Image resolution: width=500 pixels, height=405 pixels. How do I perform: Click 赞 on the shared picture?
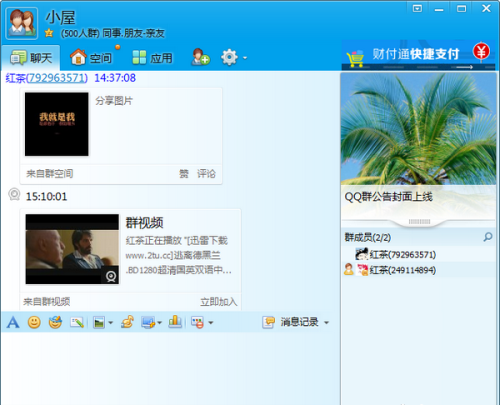184,174
